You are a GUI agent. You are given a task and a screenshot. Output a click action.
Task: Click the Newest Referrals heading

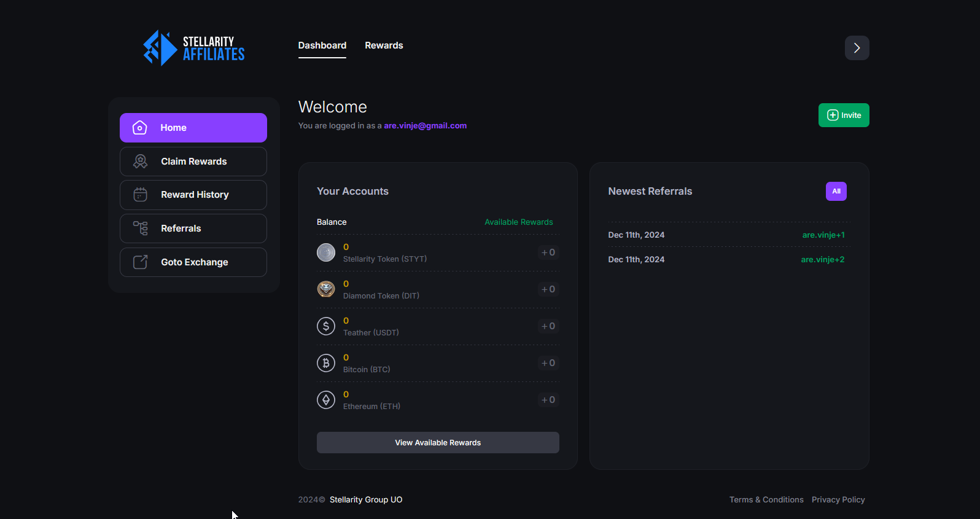650,192
